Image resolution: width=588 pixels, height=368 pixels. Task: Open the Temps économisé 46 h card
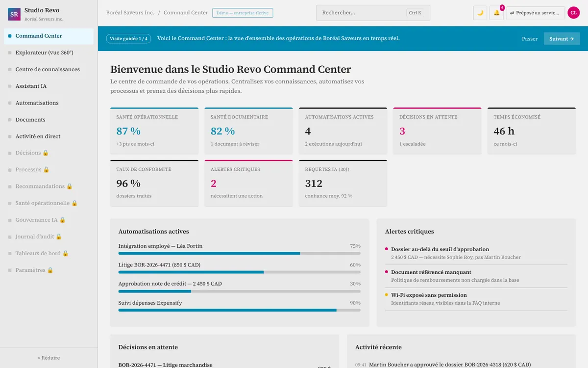tap(532, 131)
